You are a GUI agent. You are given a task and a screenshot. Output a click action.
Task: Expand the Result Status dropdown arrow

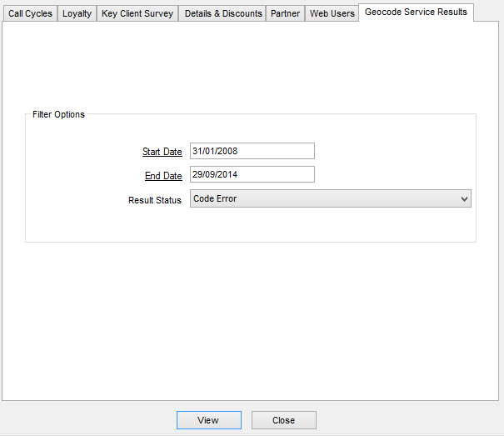pyautogui.click(x=464, y=199)
